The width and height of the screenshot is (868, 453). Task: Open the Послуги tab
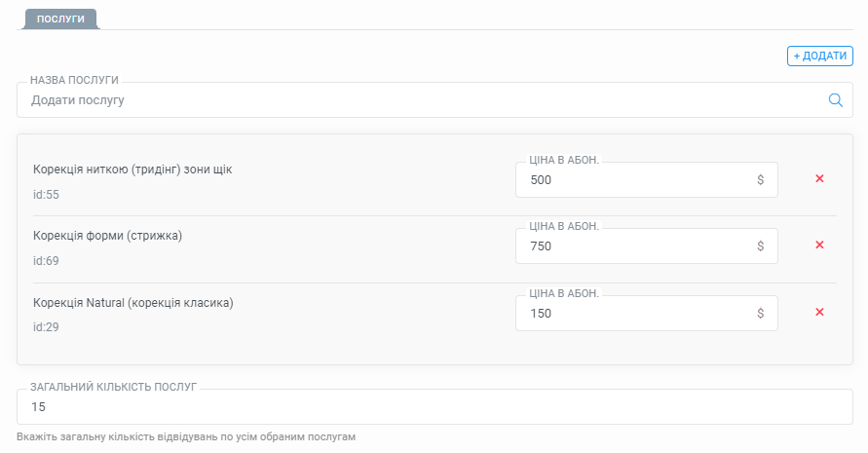click(61, 19)
